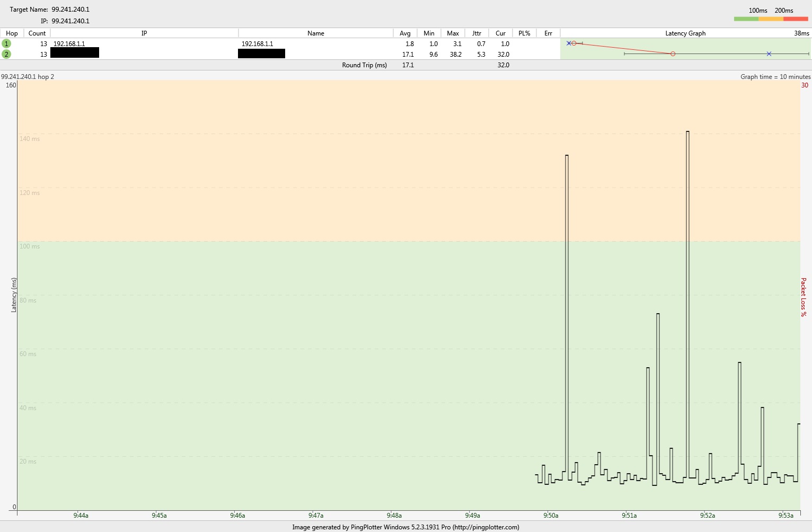This screenshot has width=812, height=532.
Task: Click the PL% column header
Action: point(524,33)
